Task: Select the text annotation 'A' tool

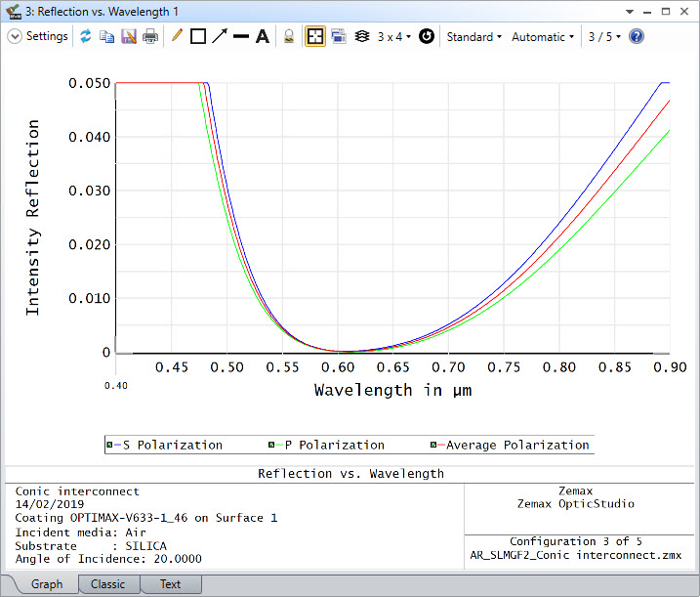Action: click(263, 36)
